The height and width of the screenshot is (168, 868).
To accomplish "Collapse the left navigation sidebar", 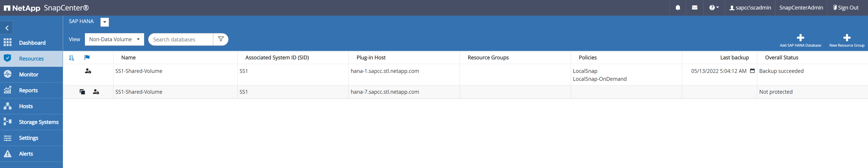I will [7, 28].
